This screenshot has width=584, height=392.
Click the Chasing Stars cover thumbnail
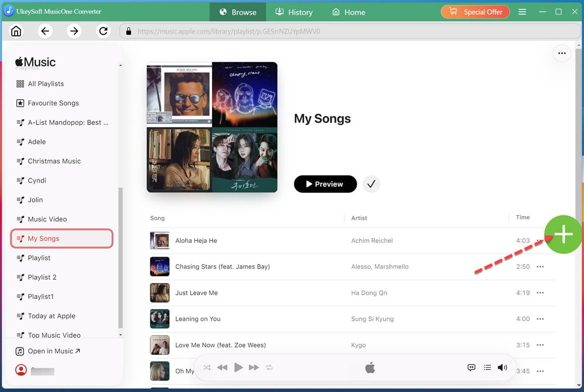[160, 267]
